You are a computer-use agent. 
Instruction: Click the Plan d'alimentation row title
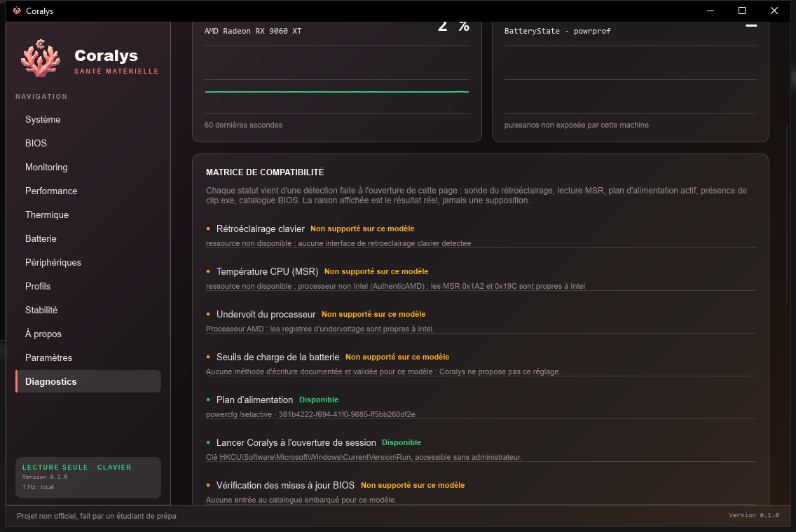254,400
